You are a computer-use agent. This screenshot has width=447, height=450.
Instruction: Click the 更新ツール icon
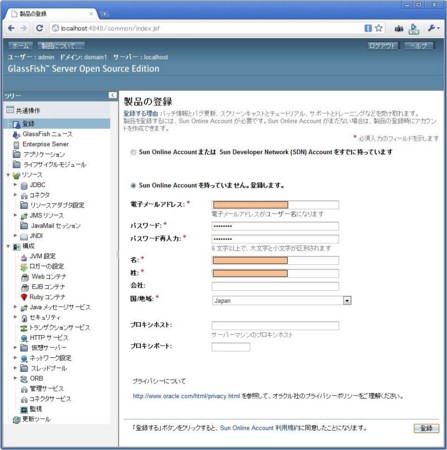pyautogui.click(x=17, y=420)
